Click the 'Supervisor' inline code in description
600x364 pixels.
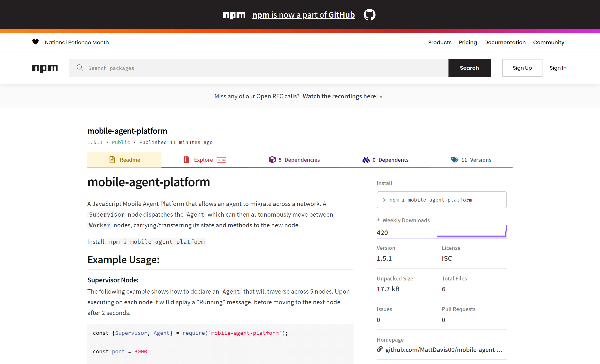tap(107, 214)
